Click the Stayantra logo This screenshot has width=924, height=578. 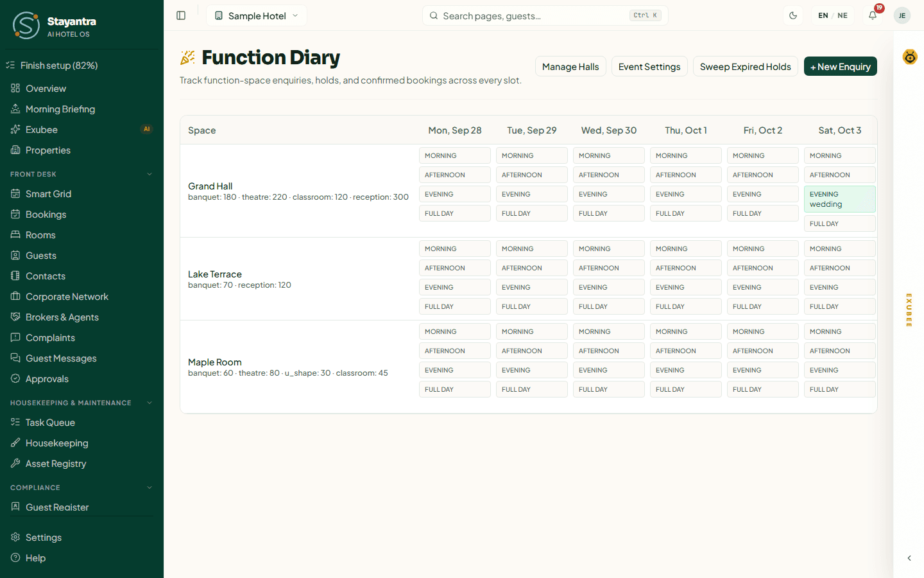tap(26, 26)
